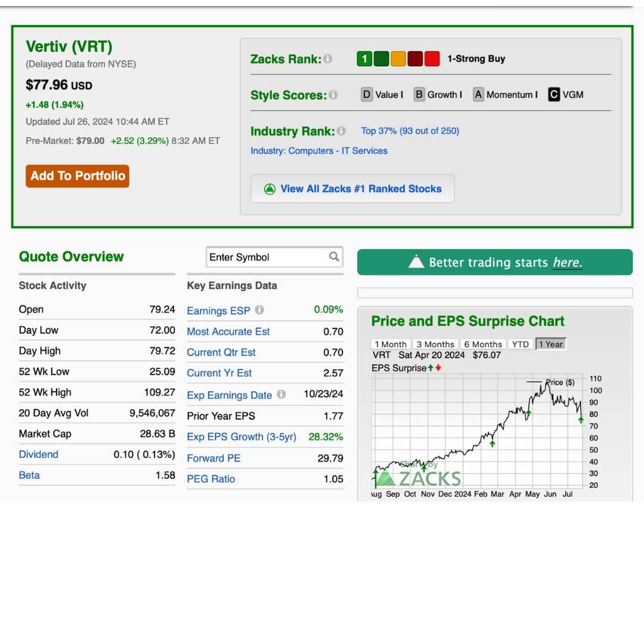Open the Earnings ESP link
Viewport: 644px width, 644px height.
[x=218, y=311]
